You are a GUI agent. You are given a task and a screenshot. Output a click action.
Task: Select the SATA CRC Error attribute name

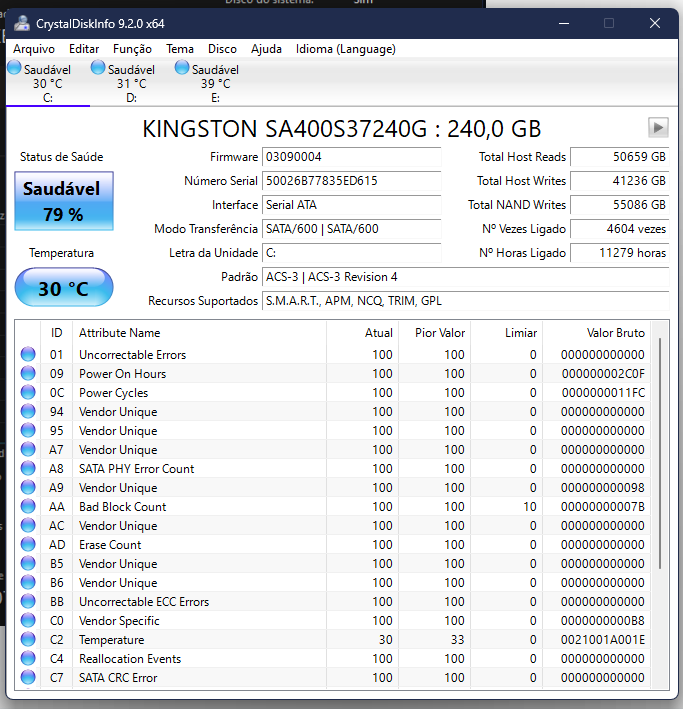click(x=118, y=677)
